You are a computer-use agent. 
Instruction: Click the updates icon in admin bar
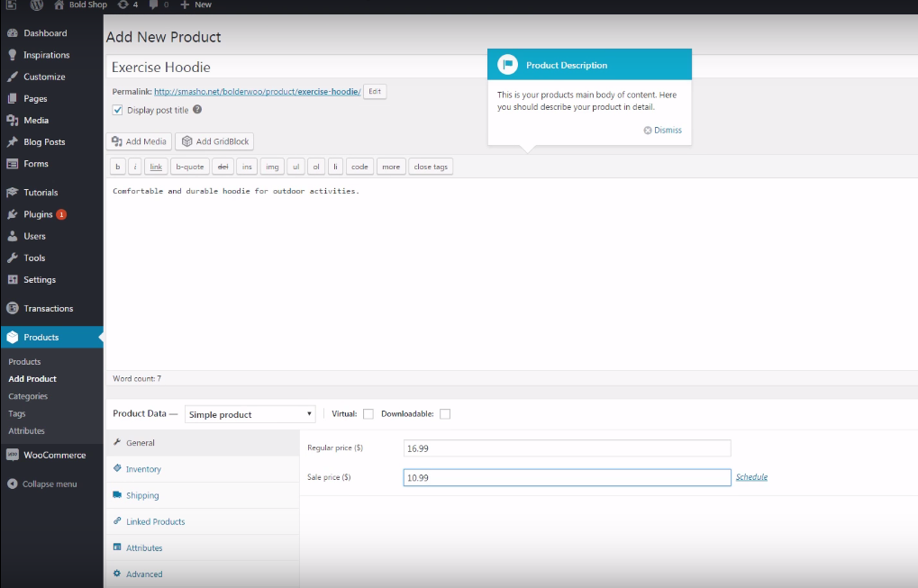pos(123,5)
